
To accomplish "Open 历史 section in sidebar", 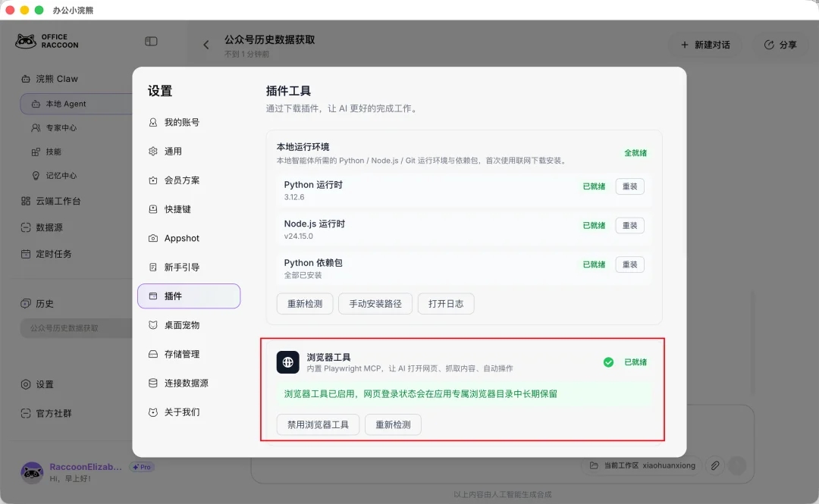I will (37, 304).
